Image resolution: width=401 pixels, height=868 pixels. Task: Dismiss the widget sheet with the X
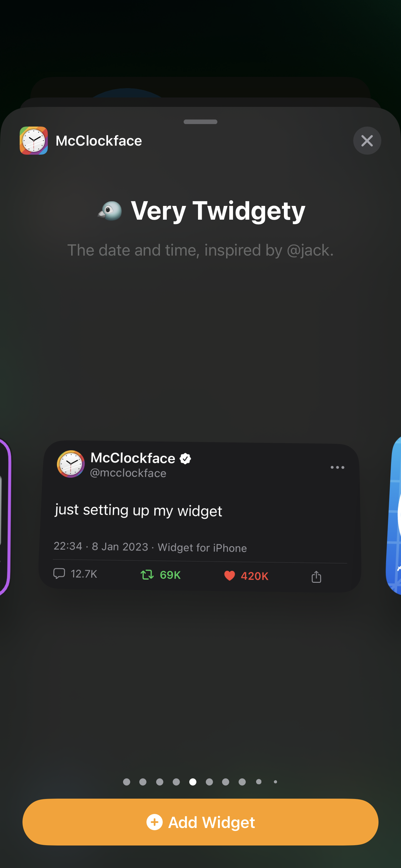[367, 141]
